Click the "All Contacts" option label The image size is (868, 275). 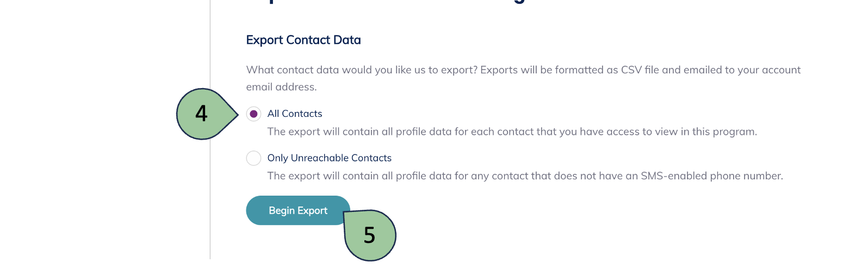(295, 114)
